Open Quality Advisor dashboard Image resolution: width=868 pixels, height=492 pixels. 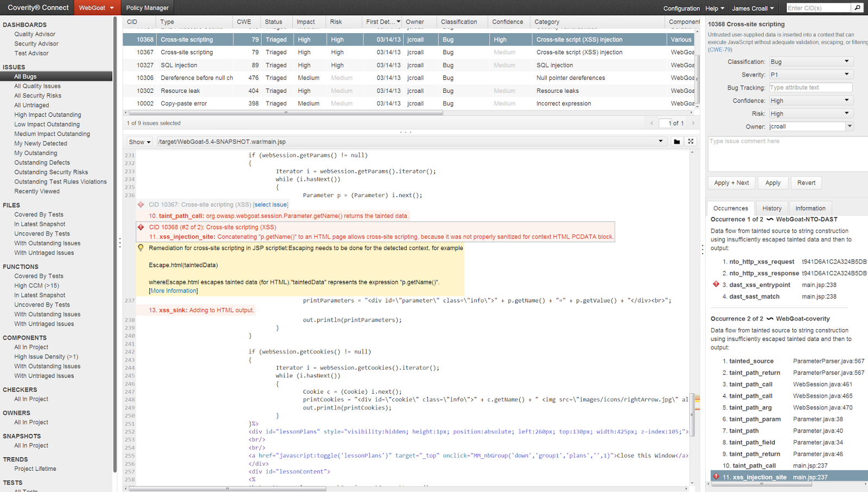[35, 34]
